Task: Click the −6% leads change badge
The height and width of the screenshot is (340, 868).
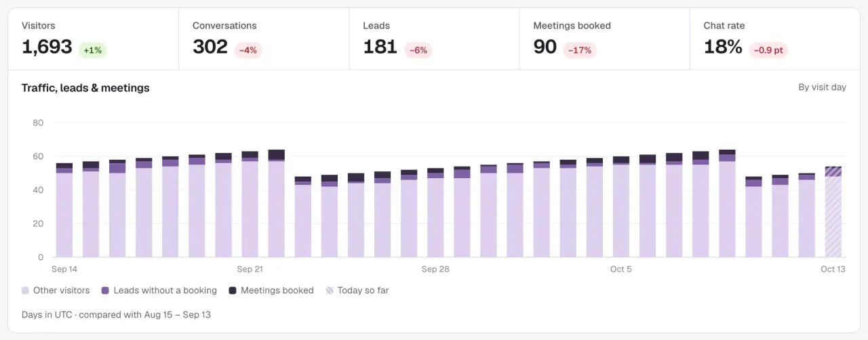Action: point(418,50)
